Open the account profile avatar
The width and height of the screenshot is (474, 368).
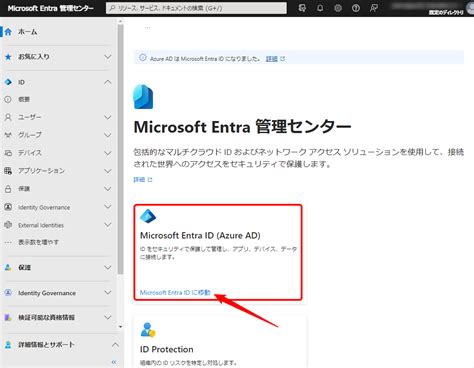470,7
